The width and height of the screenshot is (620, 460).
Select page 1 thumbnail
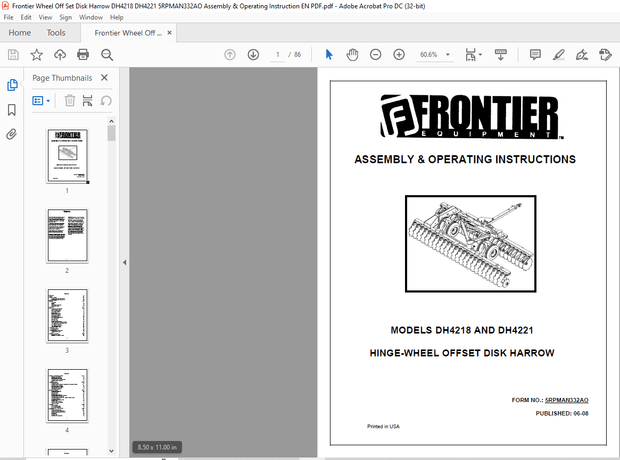point(67,156)
